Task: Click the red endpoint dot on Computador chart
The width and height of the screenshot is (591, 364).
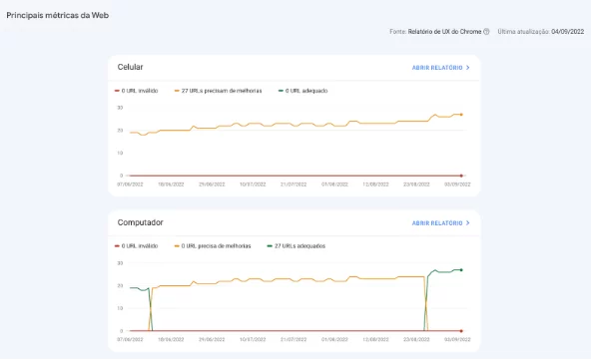Action: pos(461,331)
